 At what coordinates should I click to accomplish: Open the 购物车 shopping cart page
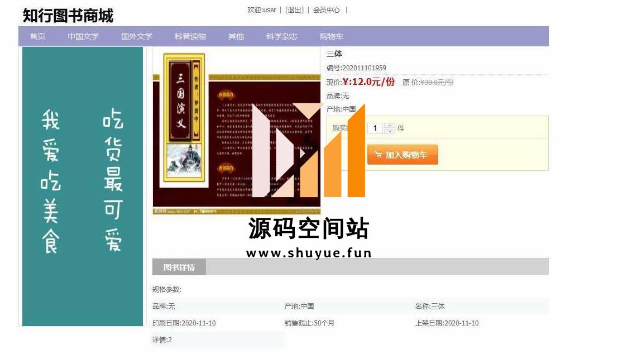tap(332, 36)
